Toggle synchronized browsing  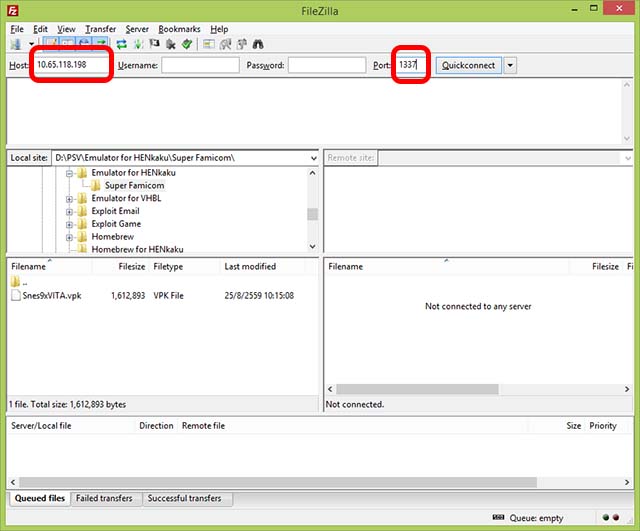(x=242, y=44)
